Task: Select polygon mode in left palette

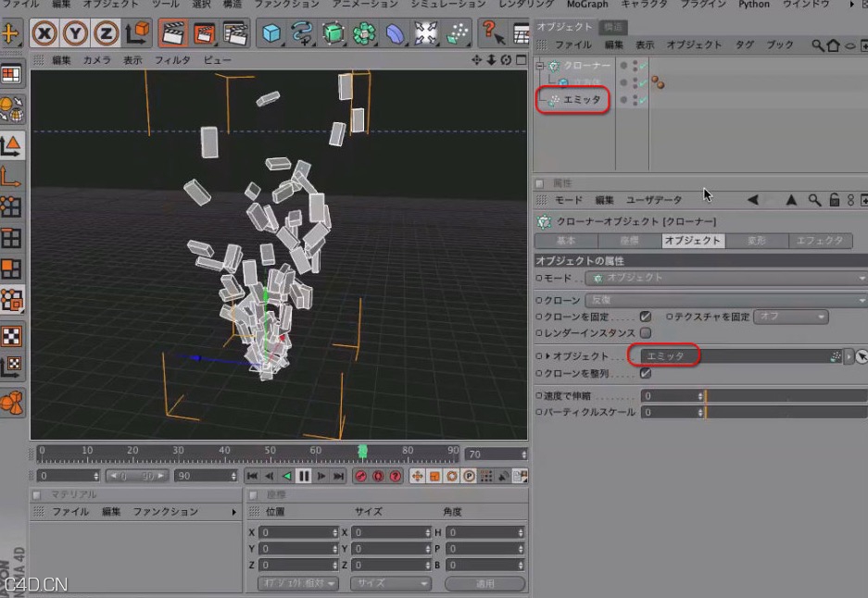Action: [x=12, y=269]
